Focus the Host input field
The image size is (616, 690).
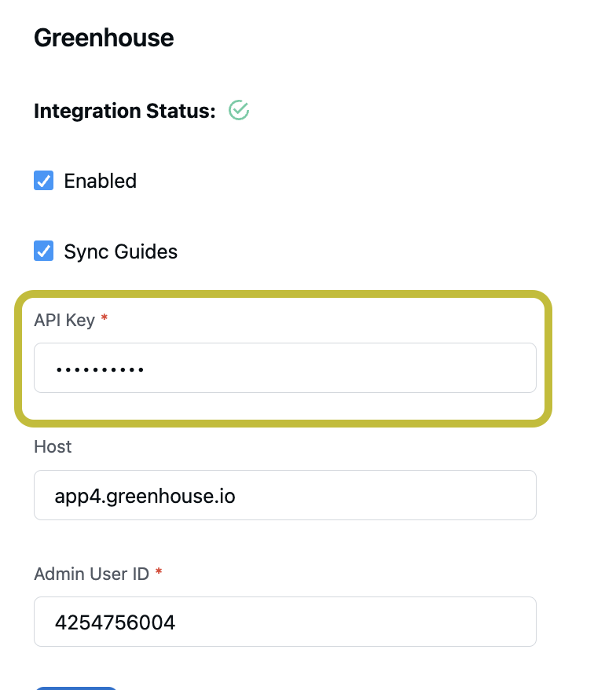(x=285, y=495)
